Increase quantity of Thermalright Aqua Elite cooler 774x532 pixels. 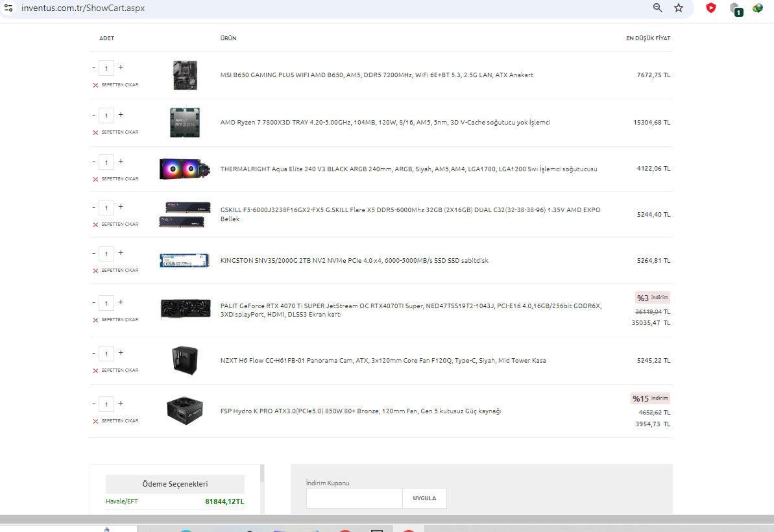tap(121, 162)
